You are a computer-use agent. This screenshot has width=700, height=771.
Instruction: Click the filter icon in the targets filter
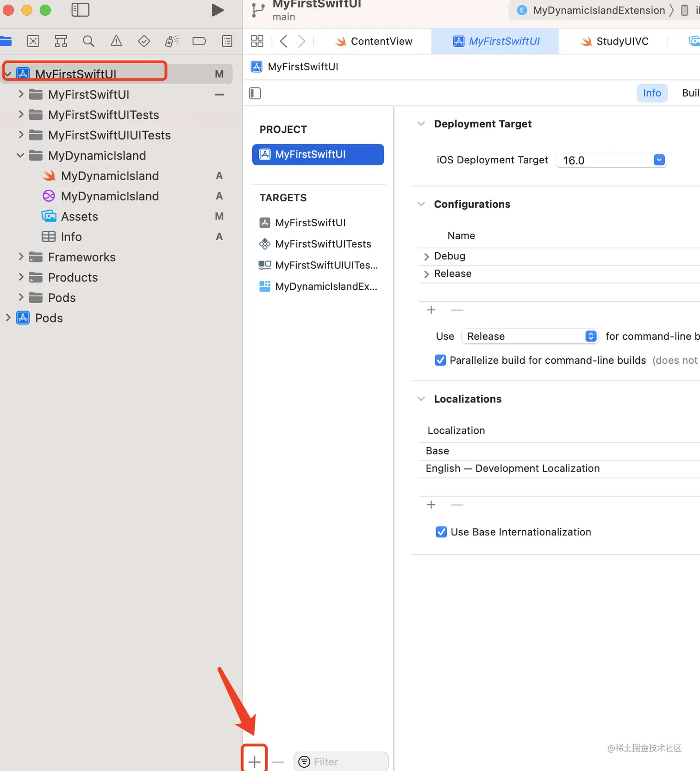click(304, 762)
